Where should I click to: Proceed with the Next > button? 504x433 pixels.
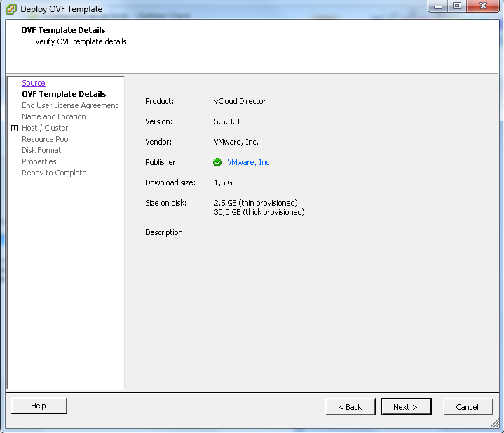coord(406,407)
